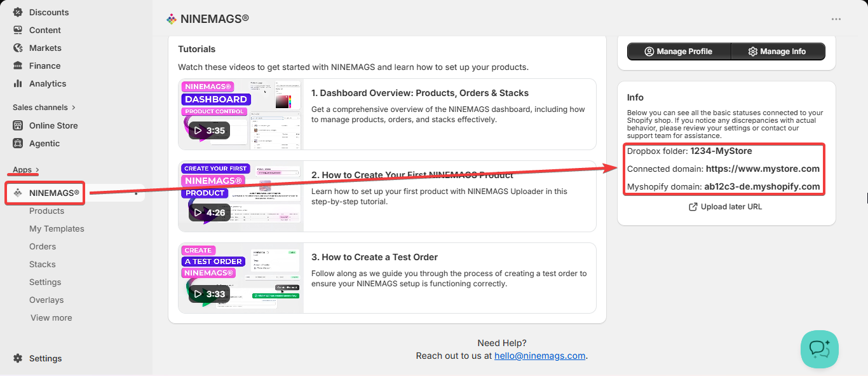Click the hello@ninemags.com email link
This screenshot has width=868, height=376.
click(539, 356)
